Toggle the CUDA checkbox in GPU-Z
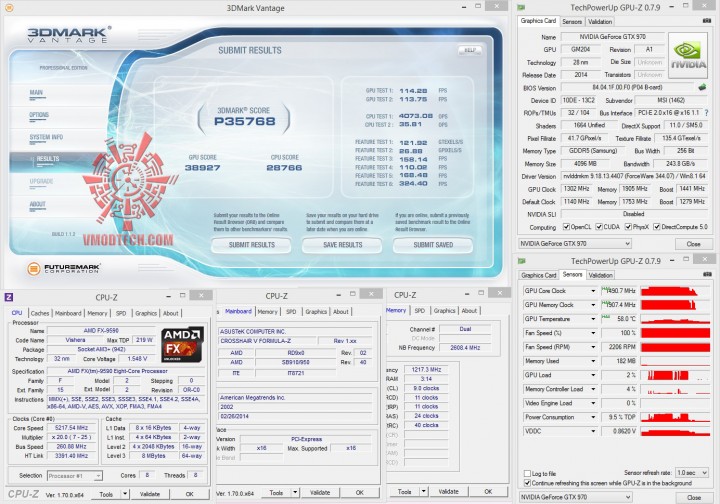Screen dimensions: 720x504 coord(599,227)
